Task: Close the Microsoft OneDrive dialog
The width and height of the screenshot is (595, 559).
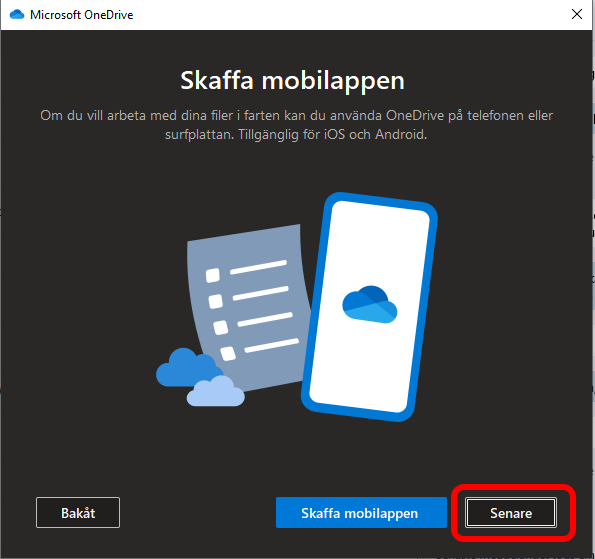Action: pyautogui.click(x=577, y=14)
